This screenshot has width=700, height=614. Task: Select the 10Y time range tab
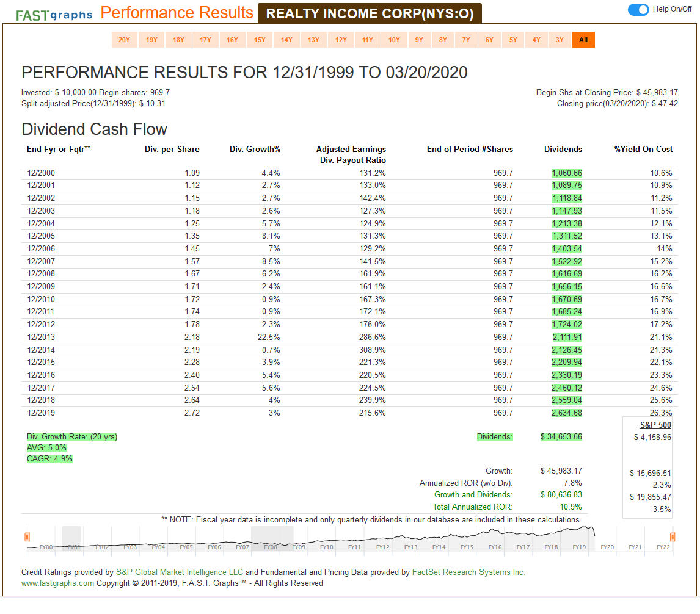[x=394, y=40]
